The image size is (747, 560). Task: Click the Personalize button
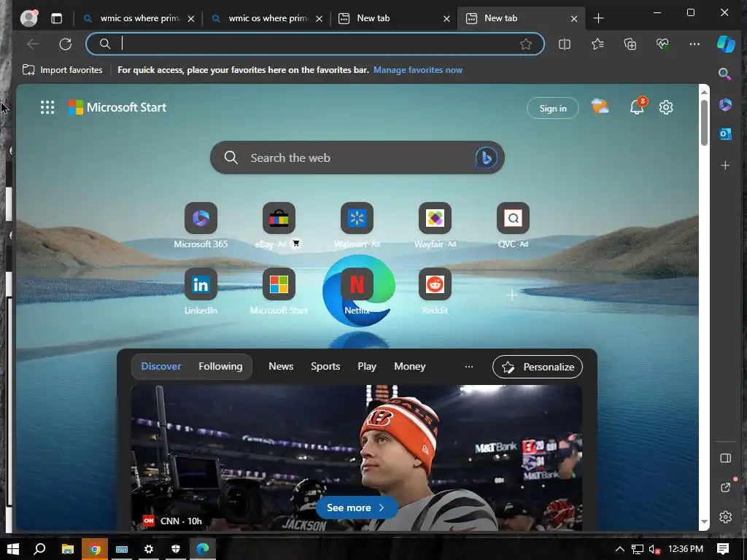(x=538, y=367)
